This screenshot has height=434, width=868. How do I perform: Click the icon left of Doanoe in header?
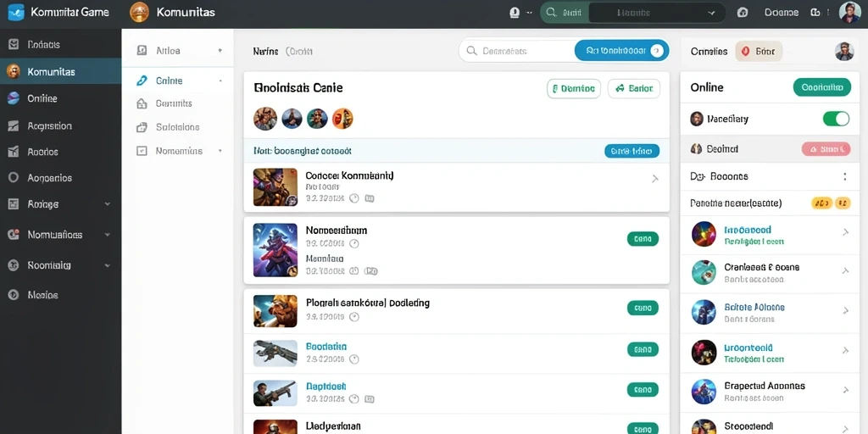(x=743, y=12)
